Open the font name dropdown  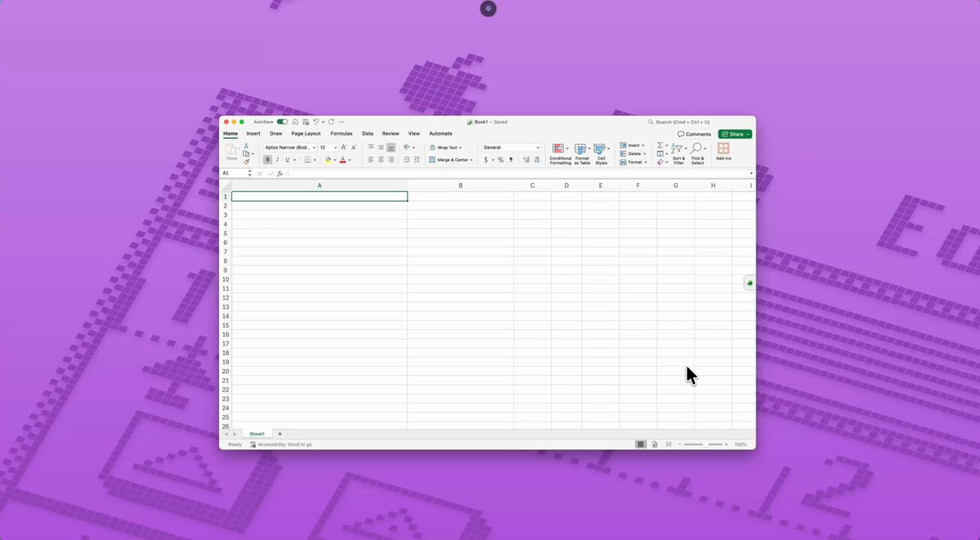click(x=314, y=148)
